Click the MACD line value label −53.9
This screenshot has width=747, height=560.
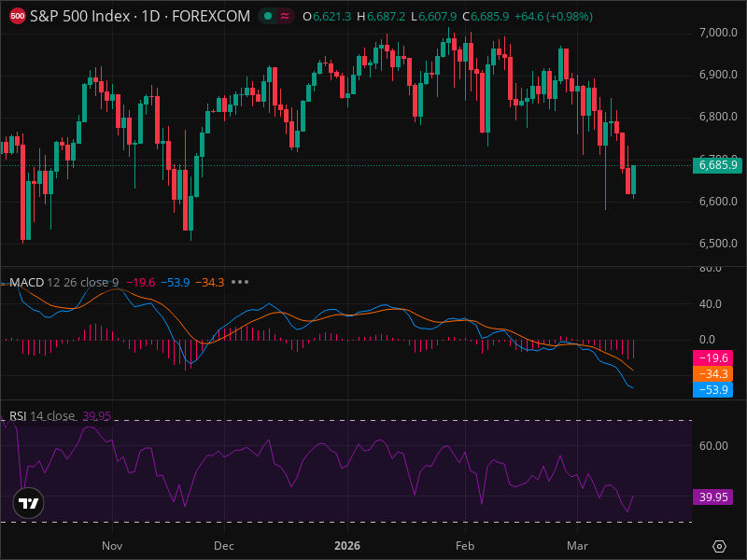pyautogui.click(x=712, y=389)
